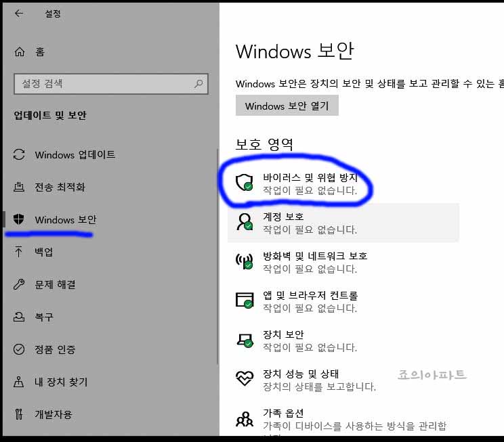Click 장치의 상태를 보고합니다 text

point(319,386)
